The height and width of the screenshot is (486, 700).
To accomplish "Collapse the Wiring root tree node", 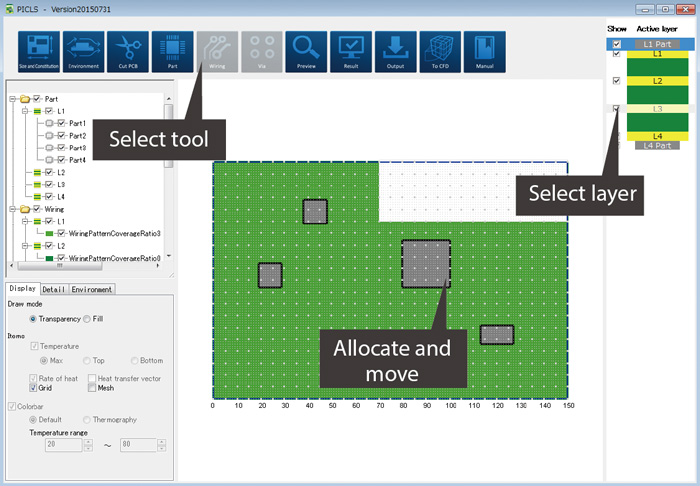I will point(12,209).
